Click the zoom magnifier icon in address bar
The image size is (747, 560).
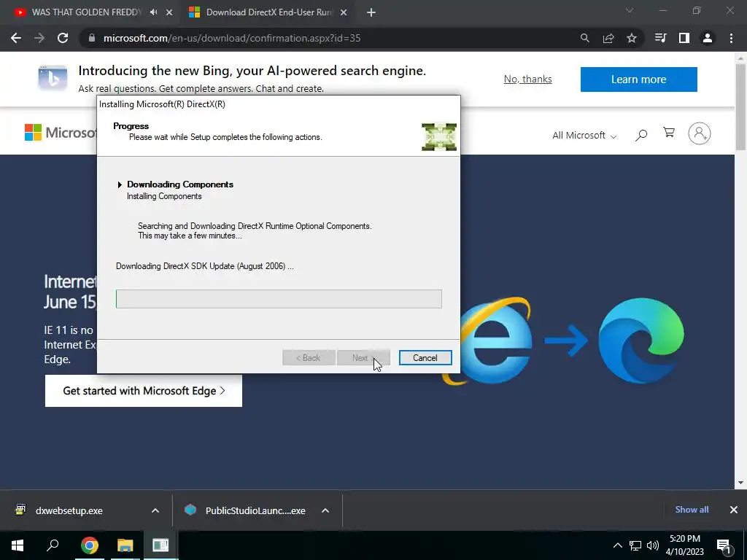584,38
